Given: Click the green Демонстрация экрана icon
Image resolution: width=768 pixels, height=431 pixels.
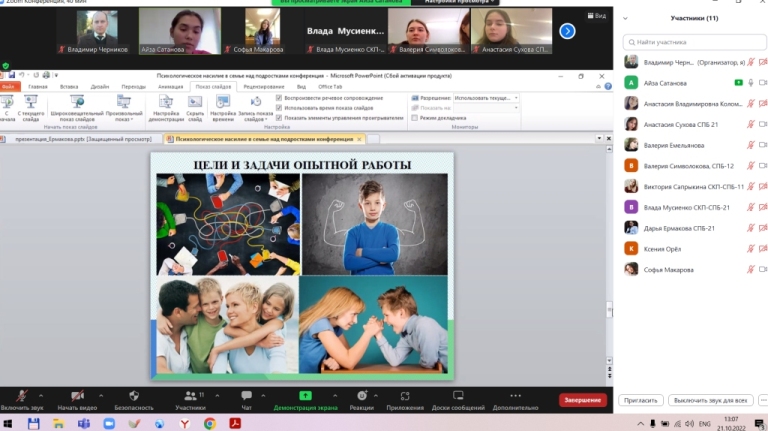Looking at the screenshot, I should [305, 395].
